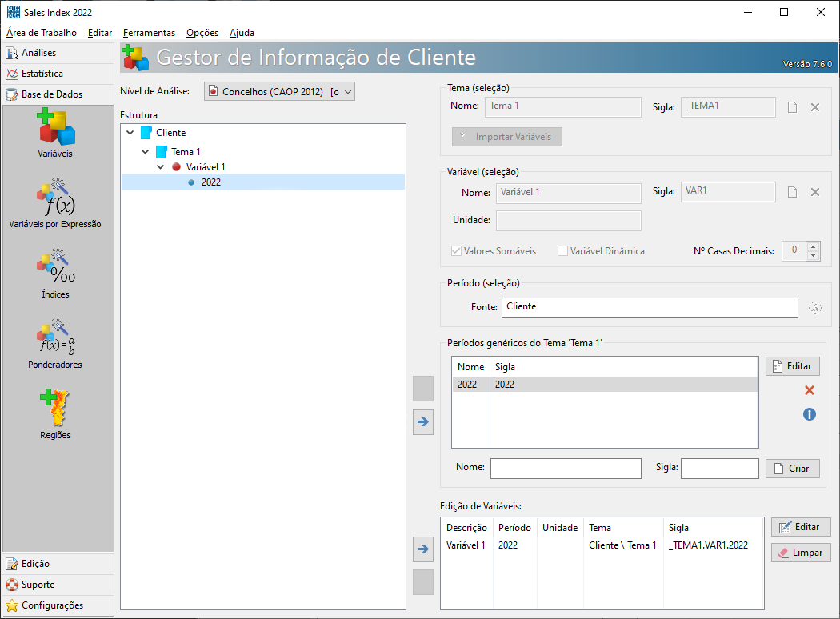The image size is (840, 619).
Task: Click the blue info icon
Action: pos(809,414)
